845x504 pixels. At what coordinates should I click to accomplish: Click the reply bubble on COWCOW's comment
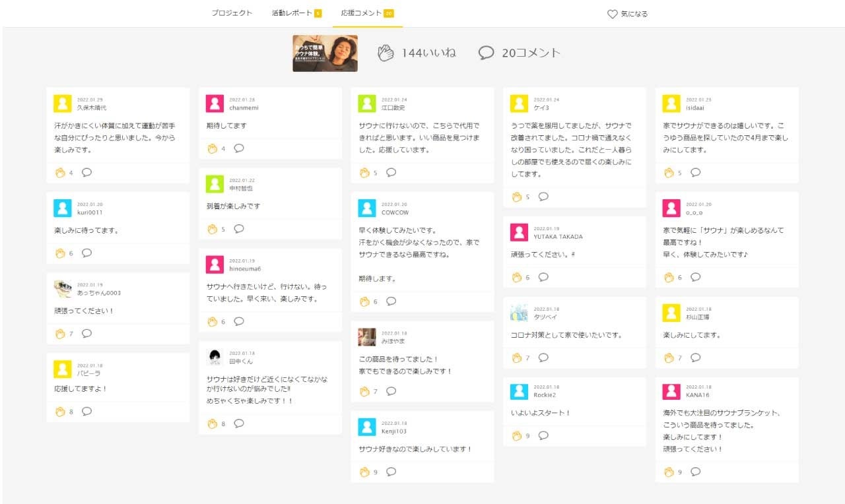(391, 301)
